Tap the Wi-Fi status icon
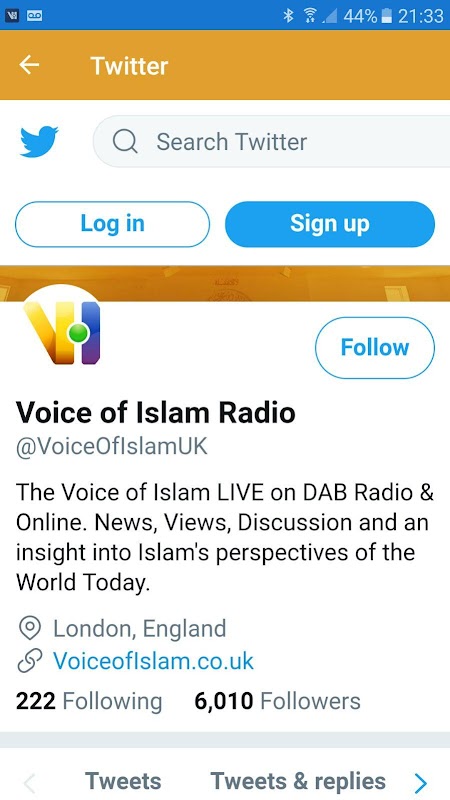450x800 pixels. [x=310, y=15]
